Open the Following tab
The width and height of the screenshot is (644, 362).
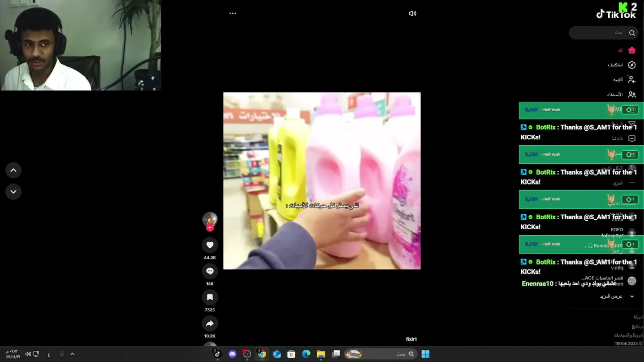pos(624,79)
